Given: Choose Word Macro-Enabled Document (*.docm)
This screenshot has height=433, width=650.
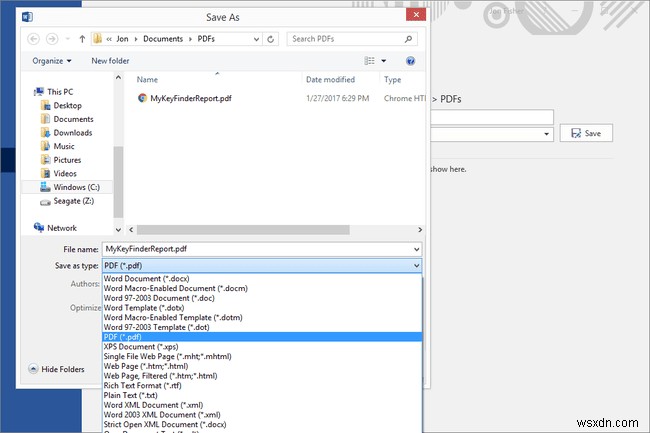Looking at the screenshot, I should point(262,288).
